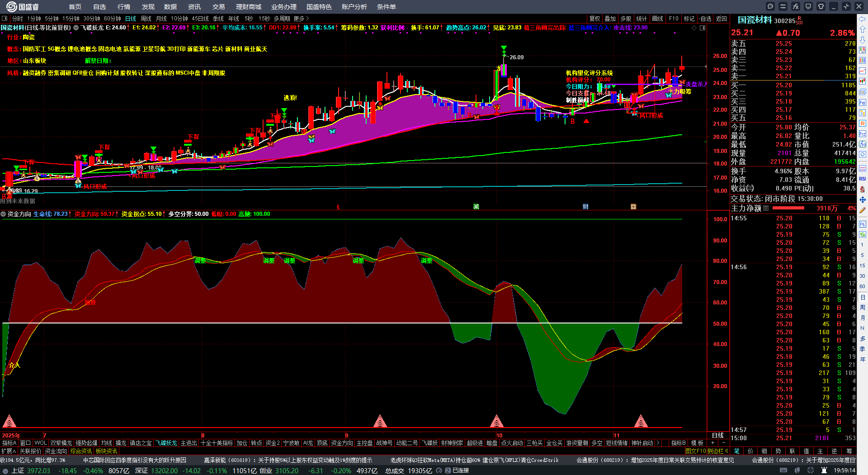Click the blue left arrow back icon

863,19
